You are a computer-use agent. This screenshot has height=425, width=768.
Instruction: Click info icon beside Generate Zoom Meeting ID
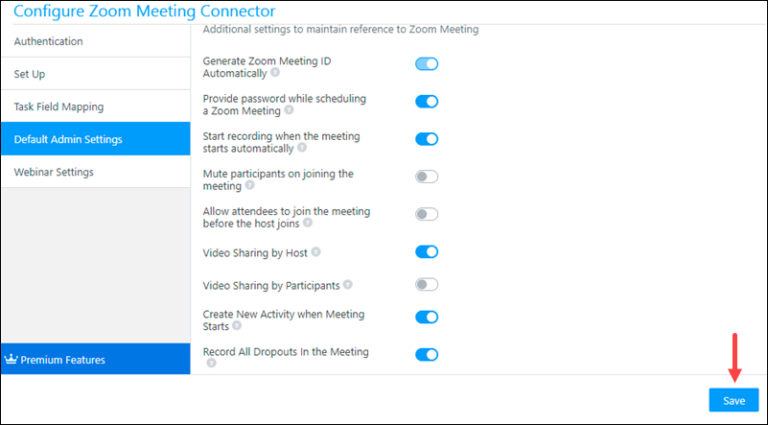(x=275, y=73)
